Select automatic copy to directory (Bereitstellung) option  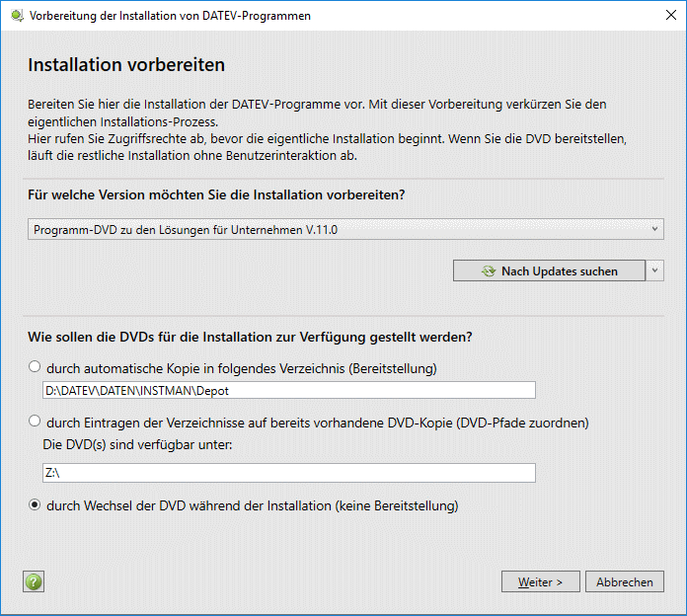point(35,366)
